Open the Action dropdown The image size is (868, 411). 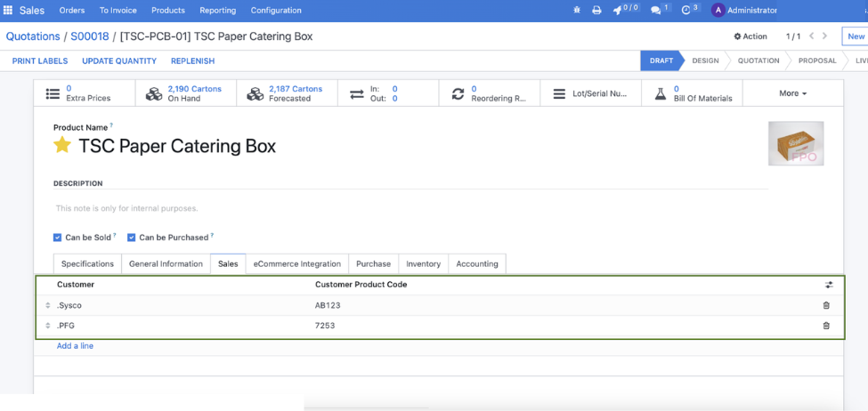750,36
